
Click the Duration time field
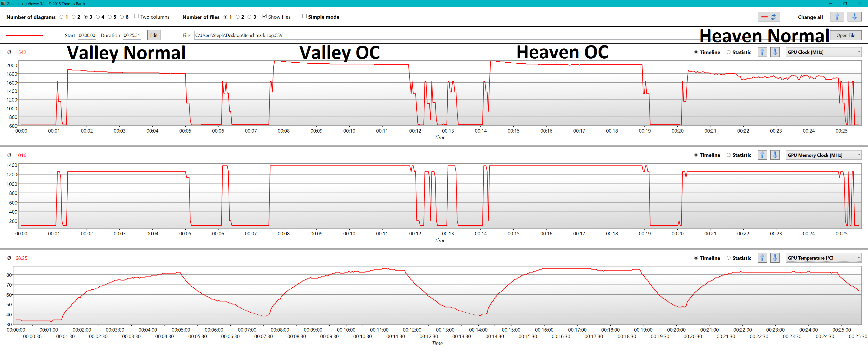[x=132, y=35]
